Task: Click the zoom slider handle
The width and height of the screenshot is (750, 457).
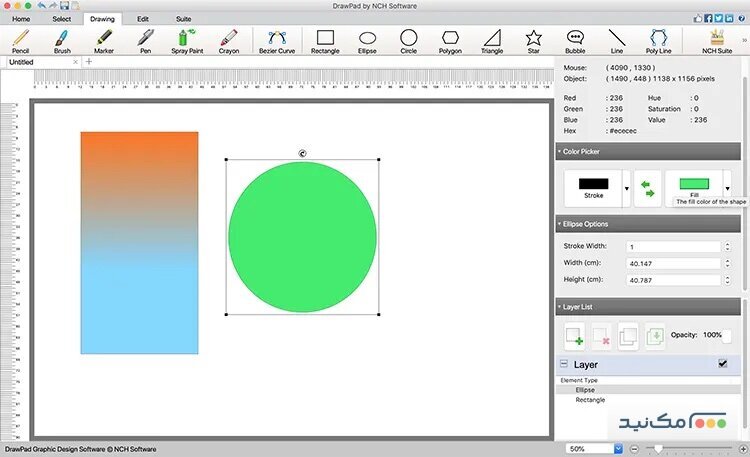Action: coord(659,449)
